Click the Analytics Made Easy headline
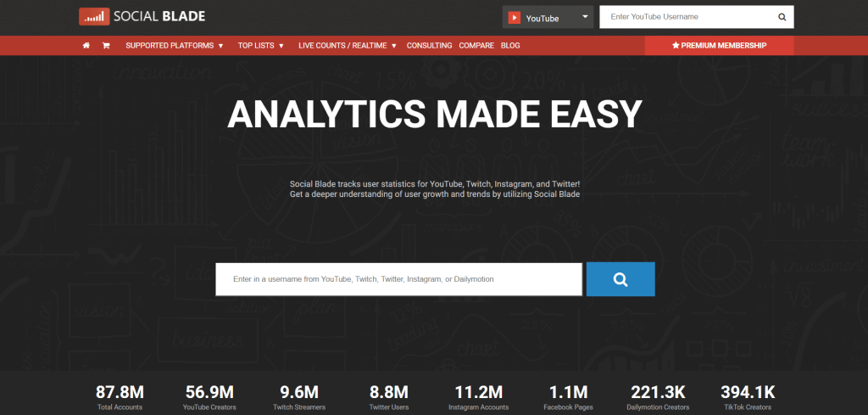 (435, 114)
